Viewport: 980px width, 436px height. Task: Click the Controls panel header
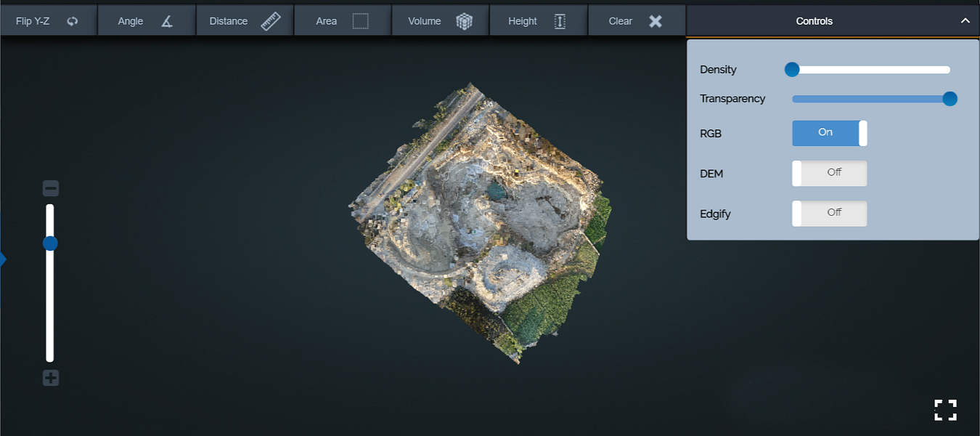click(814, 21)
